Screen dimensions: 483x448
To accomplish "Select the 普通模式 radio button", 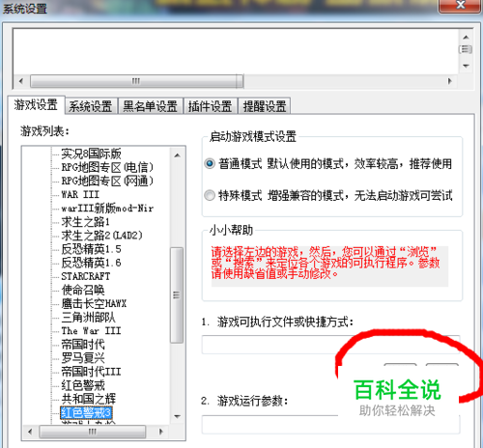I will (x=210, y=163).
